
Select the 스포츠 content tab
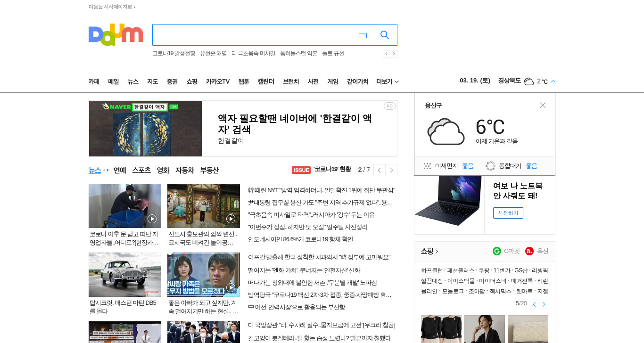click(141, 170)
